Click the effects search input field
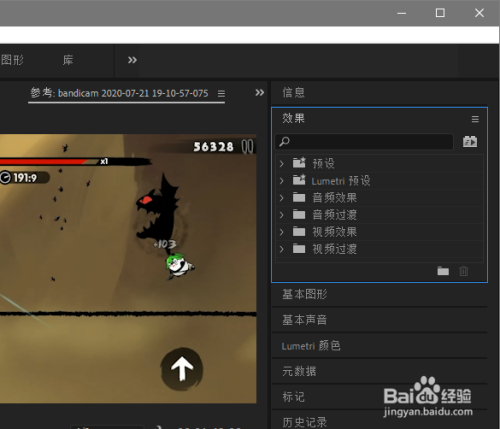The width and height of the screenshot is (500, 429). pyautogui.click(x=364, y=142)
